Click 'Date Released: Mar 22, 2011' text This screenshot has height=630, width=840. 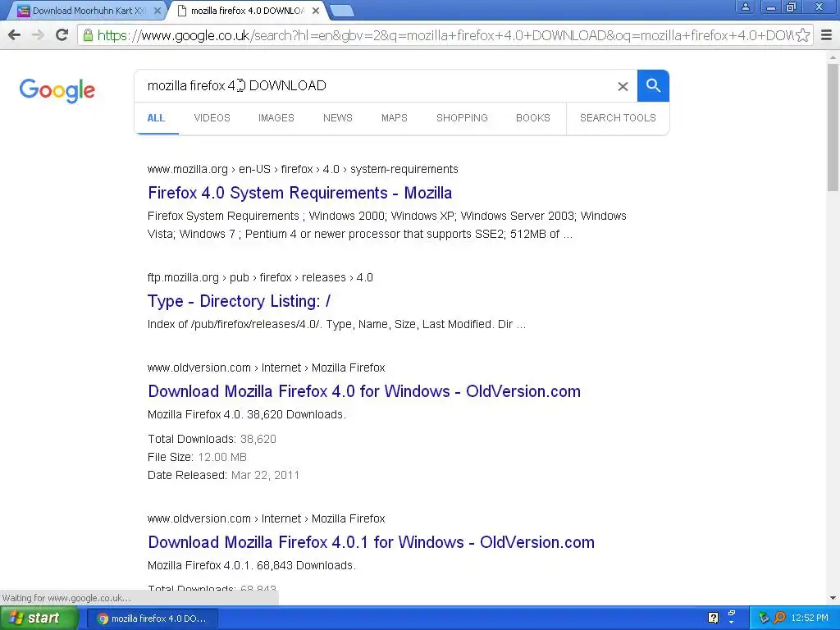tap(223, 475)
